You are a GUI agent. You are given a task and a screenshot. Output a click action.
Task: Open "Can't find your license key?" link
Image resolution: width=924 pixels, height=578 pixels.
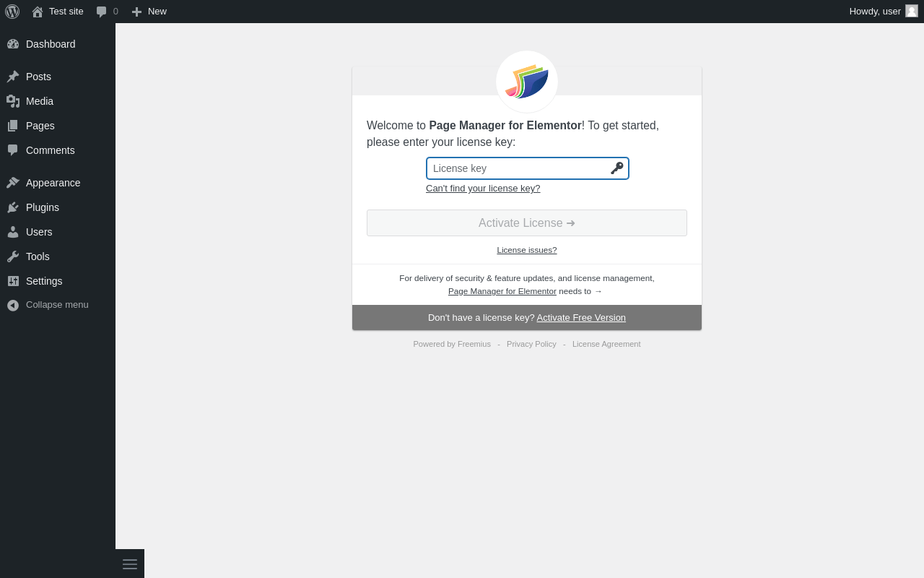483,189
